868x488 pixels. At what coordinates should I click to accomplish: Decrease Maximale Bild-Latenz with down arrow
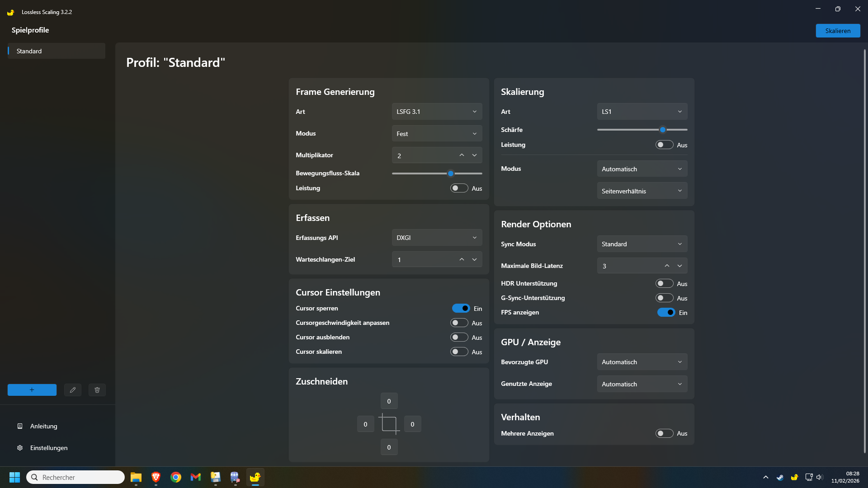679,266
